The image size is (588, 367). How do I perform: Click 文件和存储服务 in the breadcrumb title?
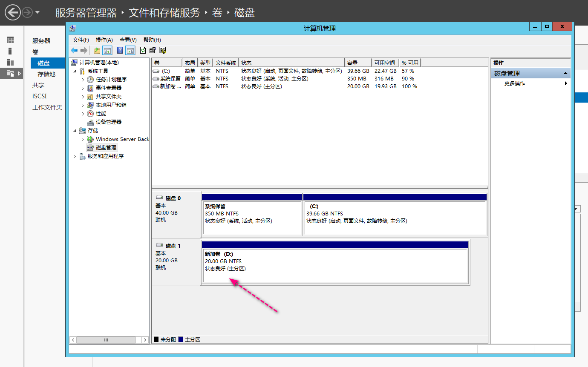tap(164, 13)
